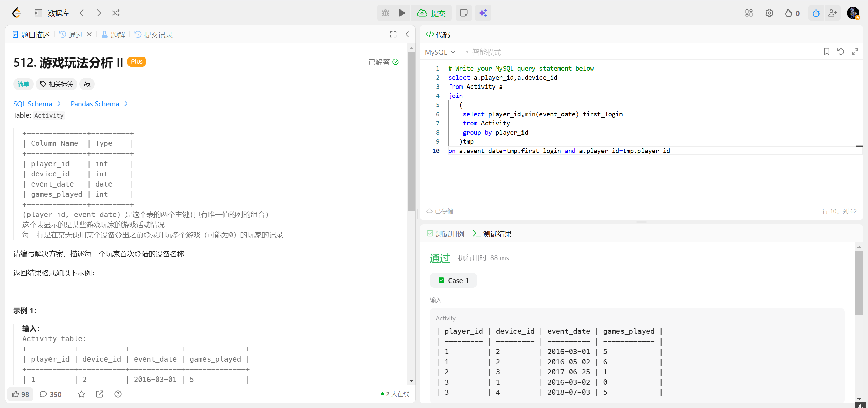Open the AI sparkle assistant

click(483, 13)
